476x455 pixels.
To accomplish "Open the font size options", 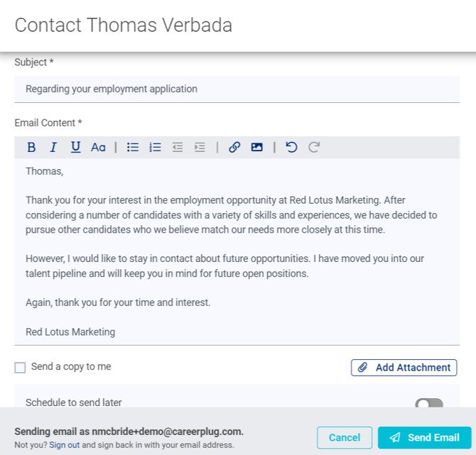I will tap(98, 148).
